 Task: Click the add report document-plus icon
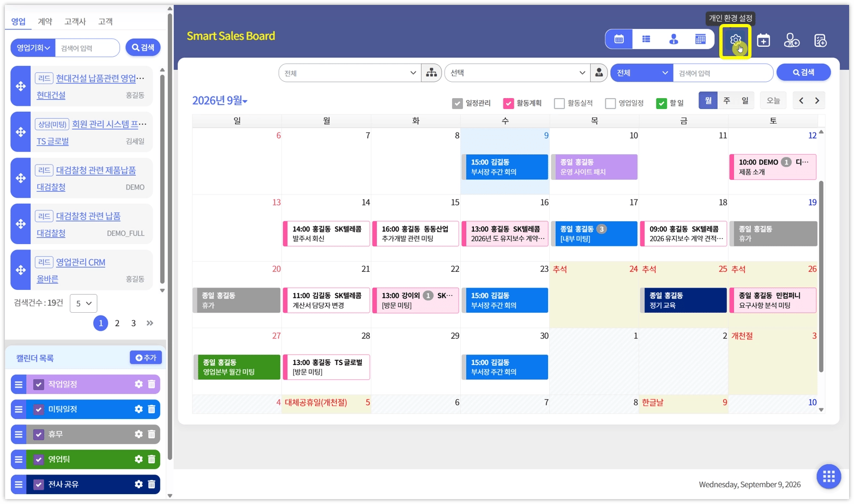pyautogui.click(x=820, y=40)
